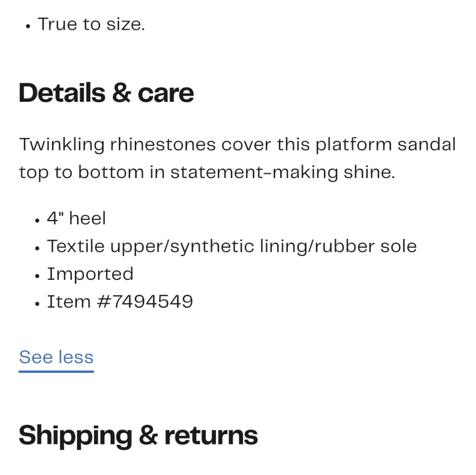Image resolution: width=476 pixels, height=475 pixels.
Task: Click the bullet dot beside Textile upper
Action: 37,248
